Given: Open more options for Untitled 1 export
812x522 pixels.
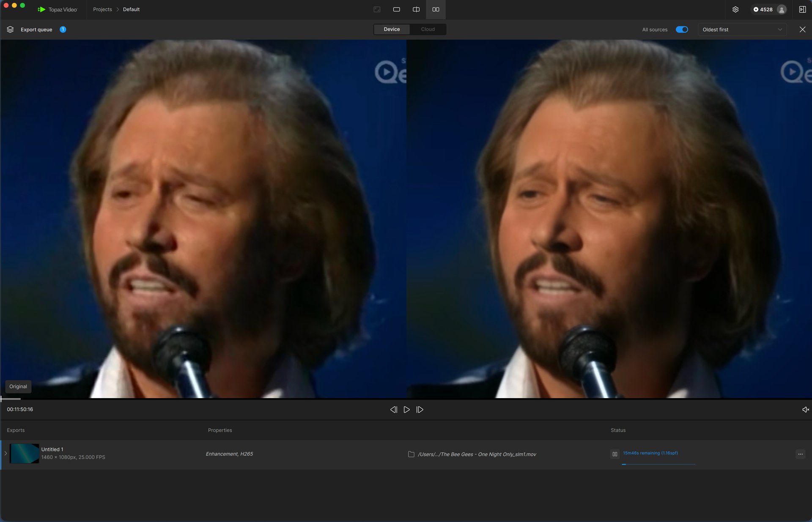Looking at the screenshot, I should 800,454.
